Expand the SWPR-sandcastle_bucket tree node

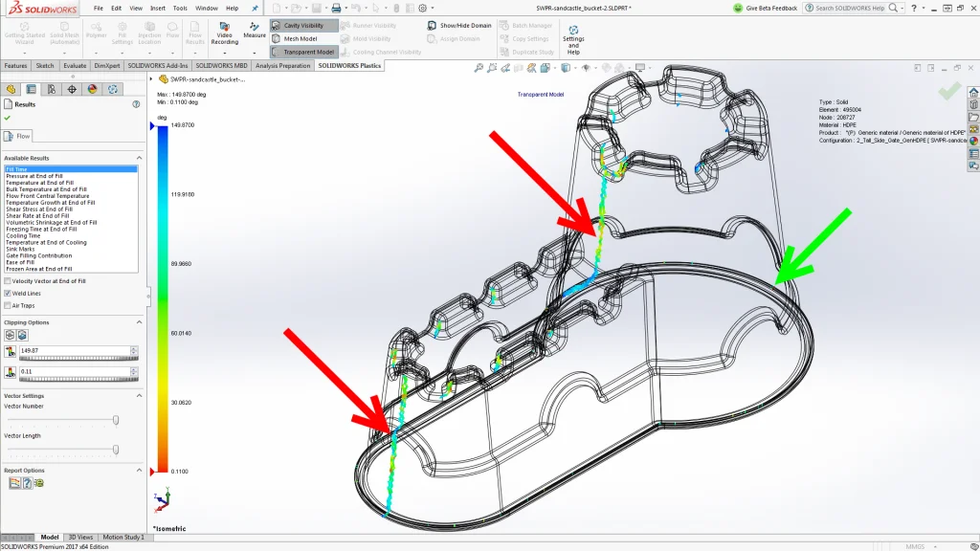(x=153, y=79)
